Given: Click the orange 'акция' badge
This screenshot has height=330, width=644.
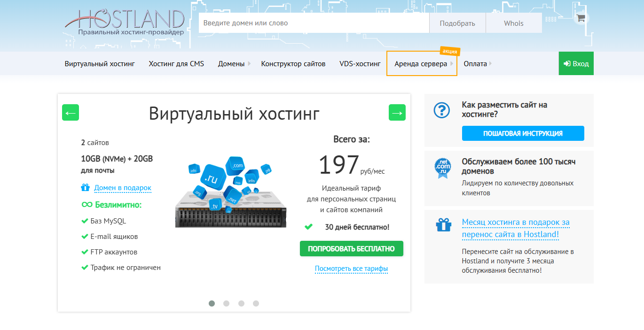Looking at the screenshot, I should [450, 51].
